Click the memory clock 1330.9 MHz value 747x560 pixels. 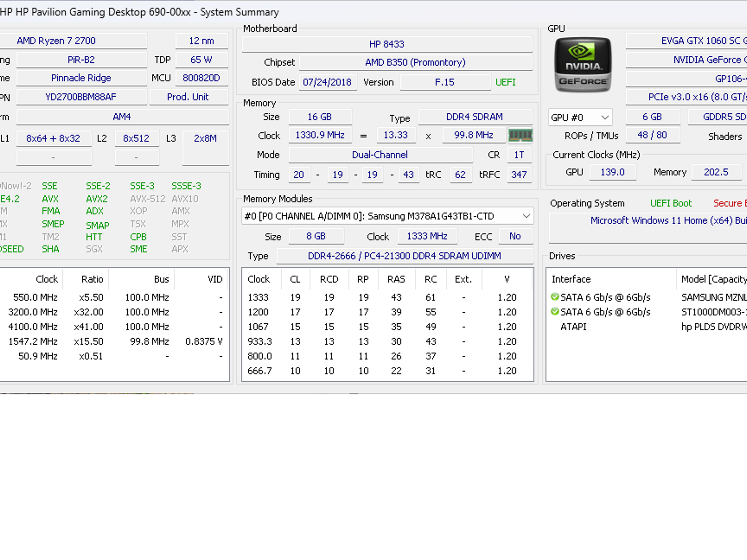[x=320, y=135]
